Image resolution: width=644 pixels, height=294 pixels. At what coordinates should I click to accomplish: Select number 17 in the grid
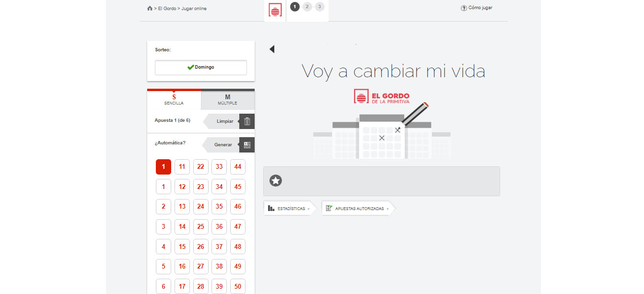tap(182, 286)
